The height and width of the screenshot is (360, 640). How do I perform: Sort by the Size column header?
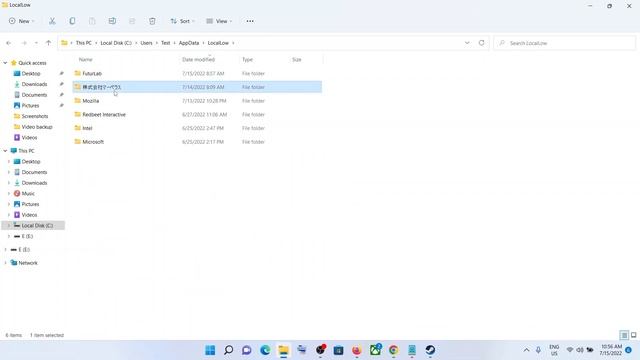[x=297, y=60]
